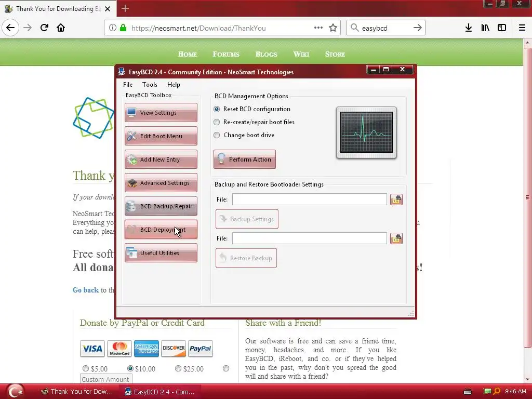Screen dimensions: 532x399
Task: Open Wiki link in site navigation
Action: click(x=301, y=54)
